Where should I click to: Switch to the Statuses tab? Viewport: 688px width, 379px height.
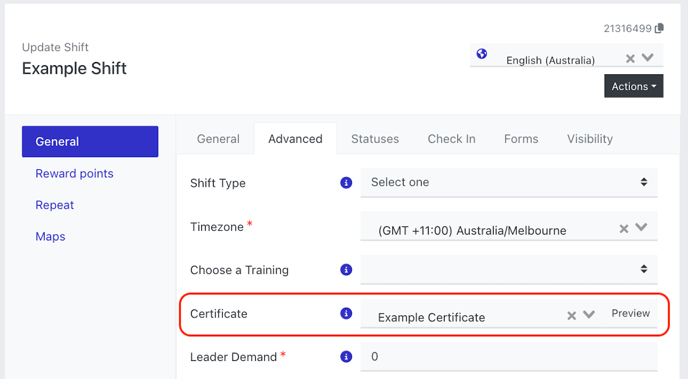coord(375,139)
